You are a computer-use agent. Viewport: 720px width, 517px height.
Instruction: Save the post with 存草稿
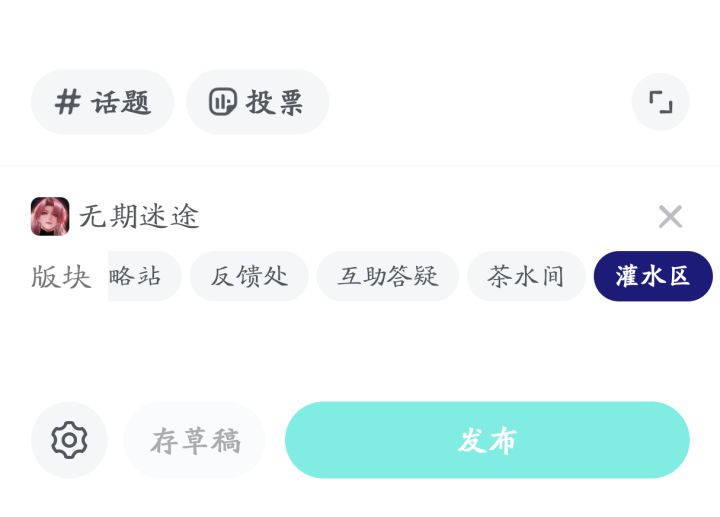pyautogui.click(x=195, y=440)
